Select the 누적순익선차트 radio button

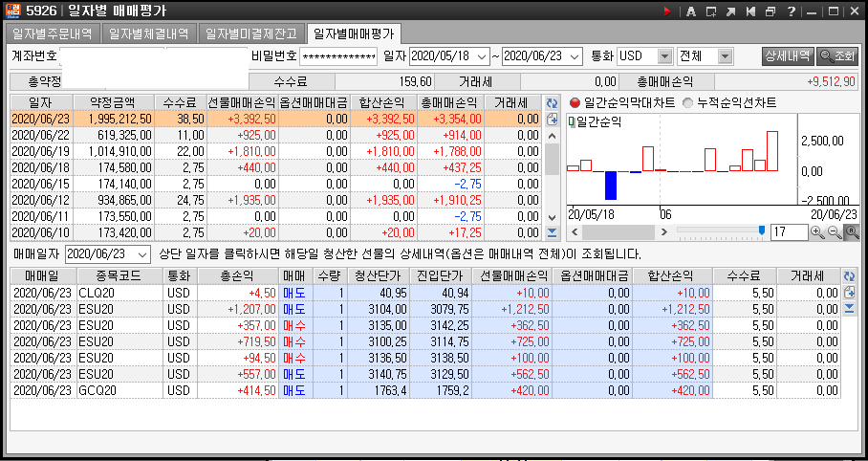tap(688, 102)
